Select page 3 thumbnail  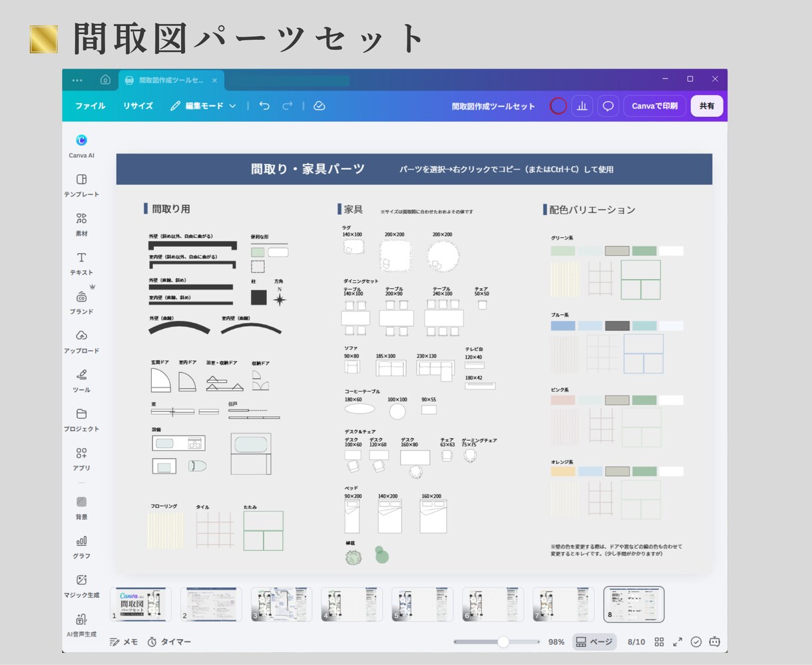click(282, 604)
